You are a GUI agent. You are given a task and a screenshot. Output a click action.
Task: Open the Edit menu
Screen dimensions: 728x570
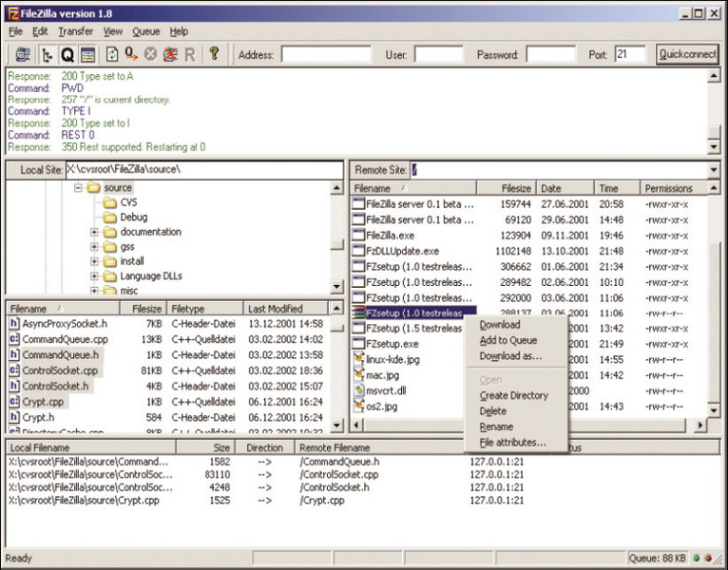[x=40, y=31]
